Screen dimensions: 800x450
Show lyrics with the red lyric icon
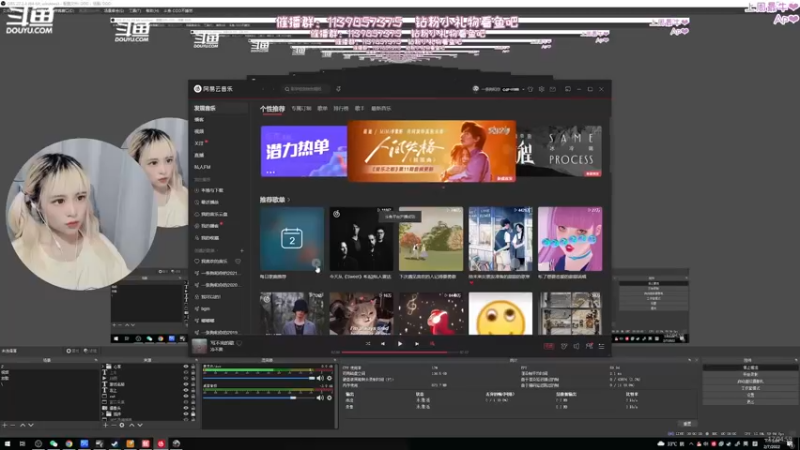[432, 344]
